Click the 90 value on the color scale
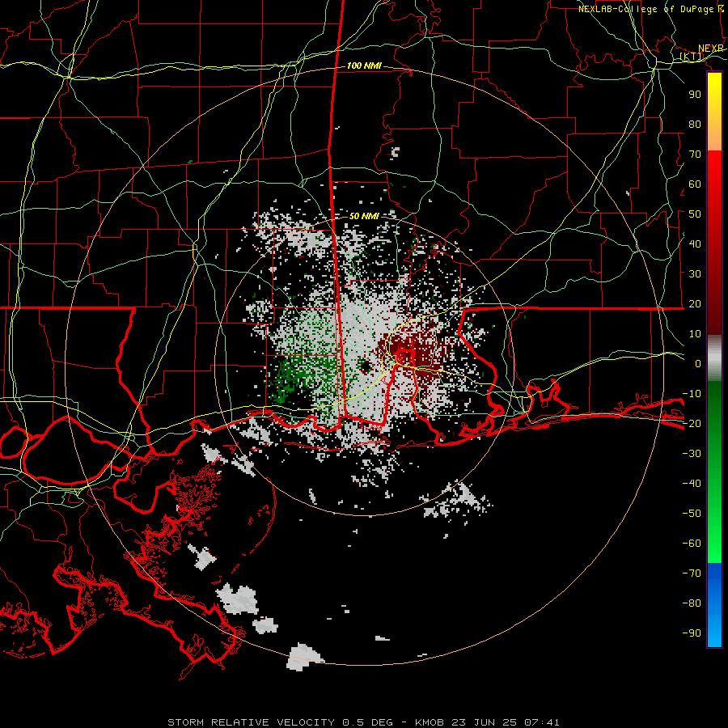This screenshot has height=728, width=728. click(x=695, y=95)
